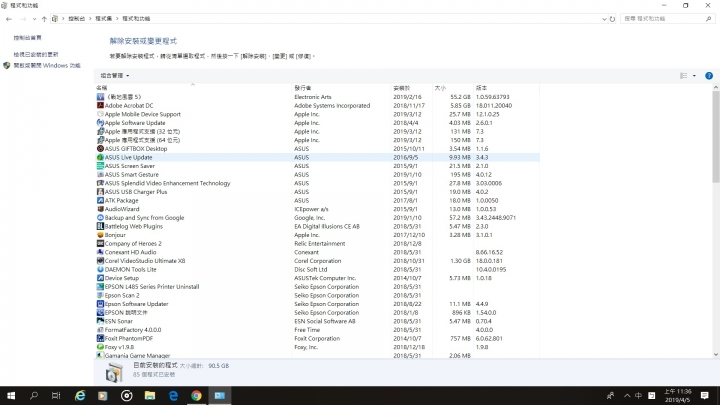Open Google Chrome from the taskbar

(196, 395)
